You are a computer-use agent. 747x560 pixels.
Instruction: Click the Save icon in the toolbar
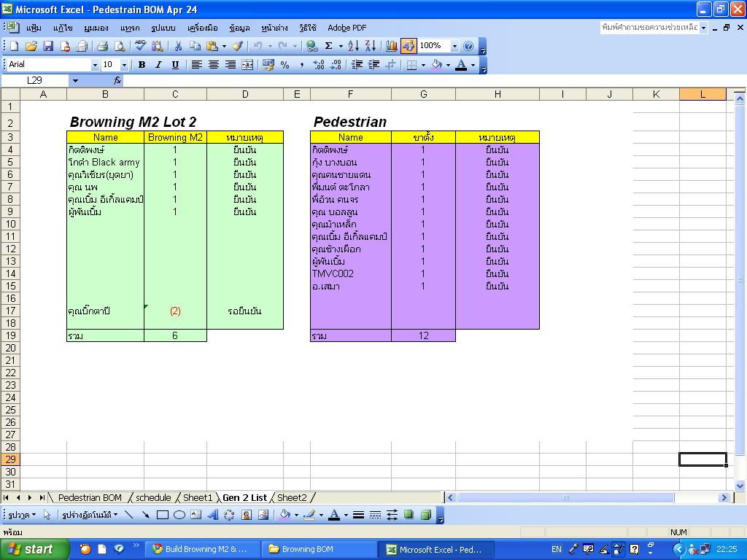[48, 46]
